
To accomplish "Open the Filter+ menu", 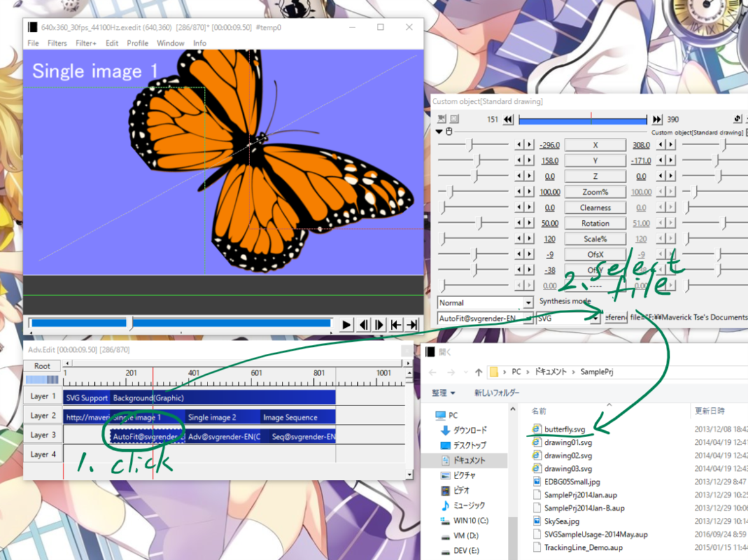I will pos(86,43).
